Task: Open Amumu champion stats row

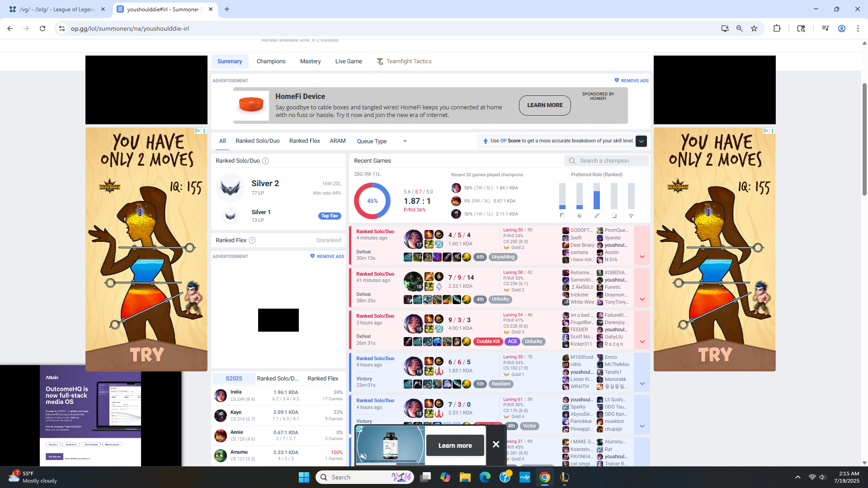Action: pyautogui.click(x=278, y=455)
